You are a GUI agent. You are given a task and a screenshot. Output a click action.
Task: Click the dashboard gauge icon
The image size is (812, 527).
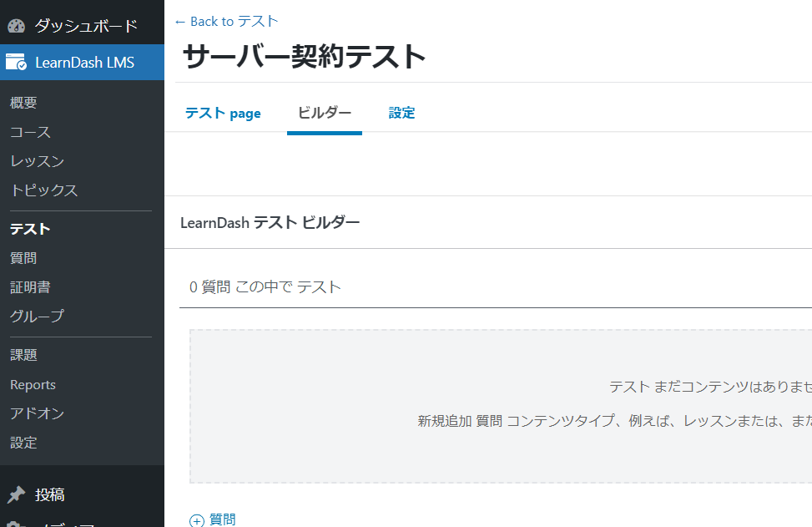16,26
